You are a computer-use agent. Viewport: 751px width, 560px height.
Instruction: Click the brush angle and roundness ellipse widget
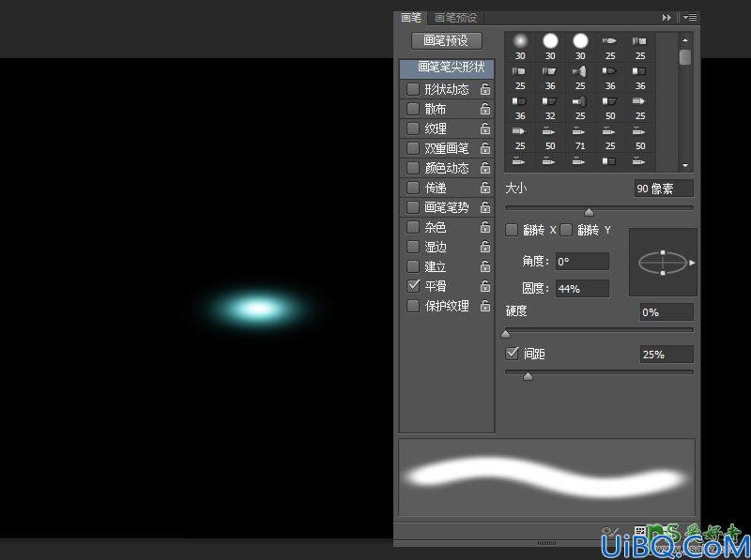pyautogui.click(x=663, y=263)
